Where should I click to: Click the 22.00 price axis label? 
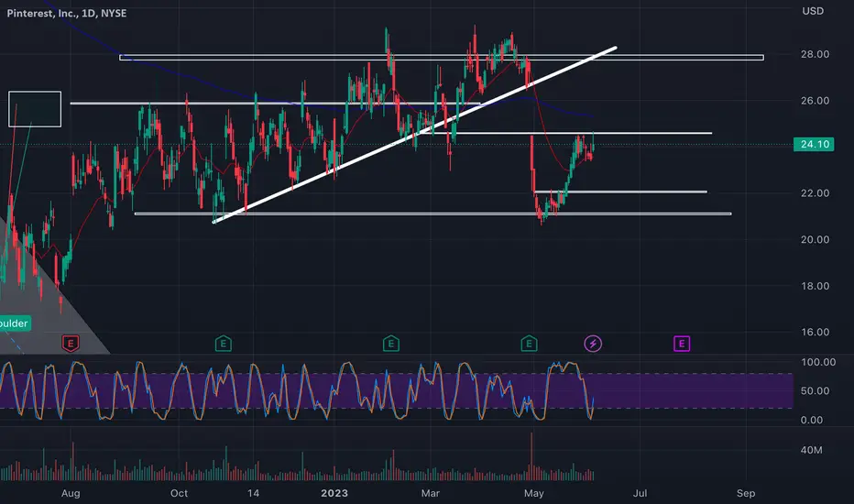pyautogui.click(x=815, y=192)
